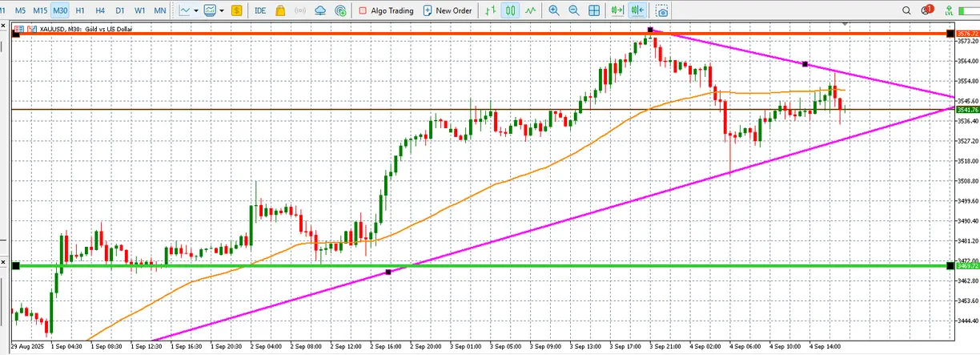Open the search magnifier icon
Viewport: 980px width, 355px height.
tap(907, 10)
